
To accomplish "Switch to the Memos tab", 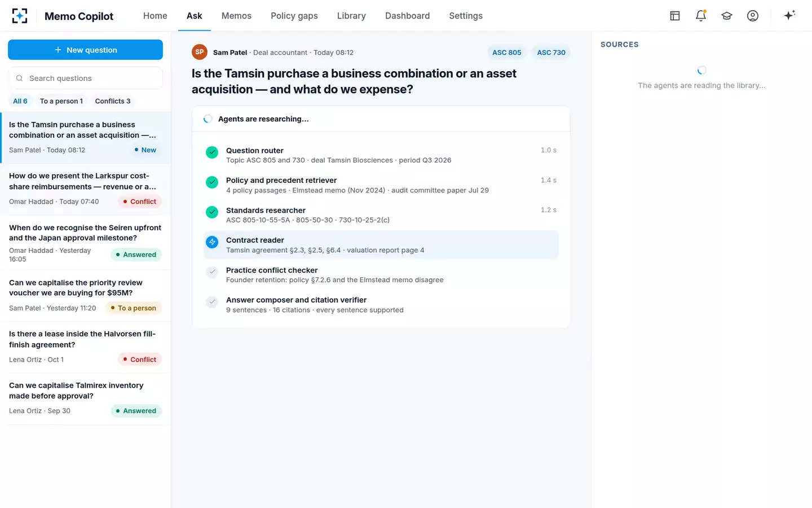I will coord(236,16).
